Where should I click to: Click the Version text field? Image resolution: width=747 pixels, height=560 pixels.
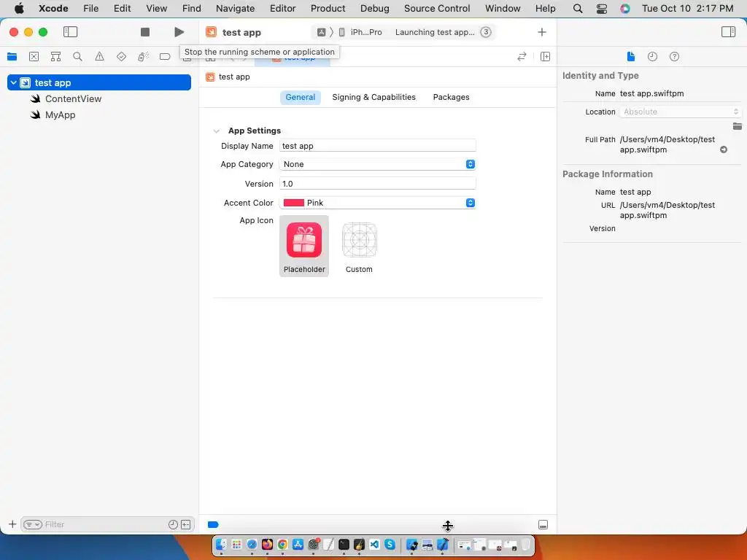point(378,184)
